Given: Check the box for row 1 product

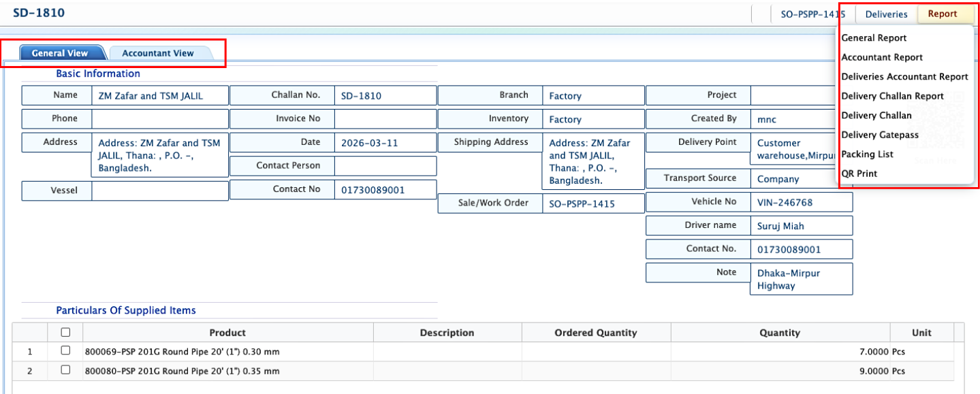Looking at the screenshot, I should point(65,351).
